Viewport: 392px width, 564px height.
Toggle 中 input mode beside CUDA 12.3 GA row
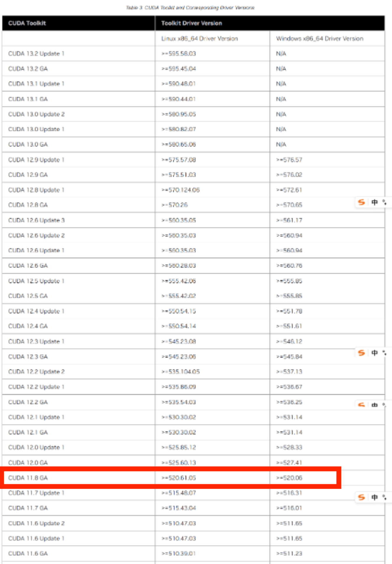pyautogui.click(x=375, y=353)
